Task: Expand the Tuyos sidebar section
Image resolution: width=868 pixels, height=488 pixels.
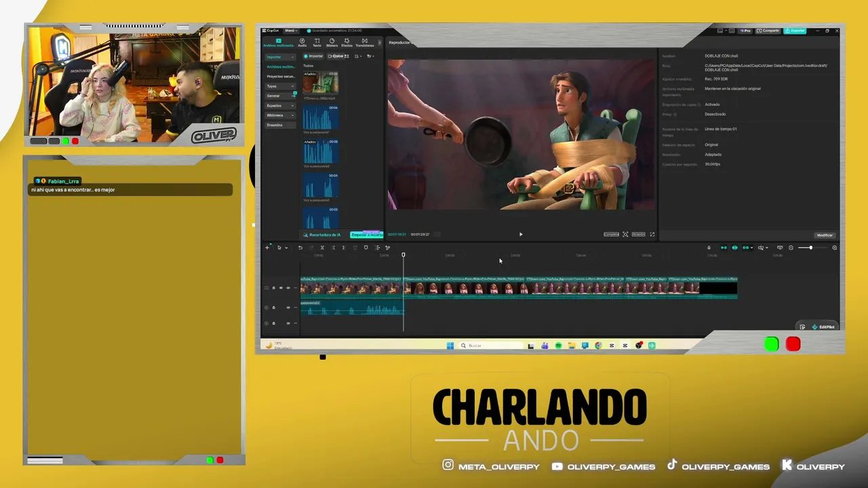Action: point(279,86)
